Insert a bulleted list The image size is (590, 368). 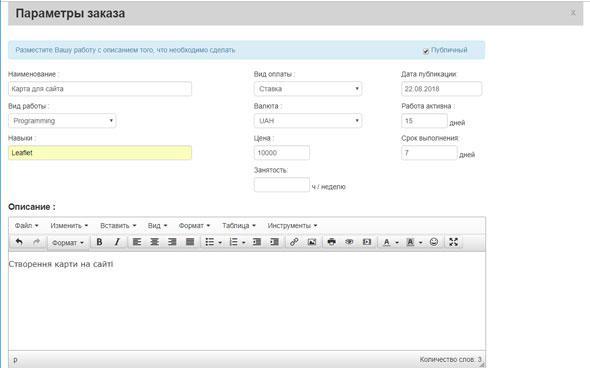(x=210, y=242)
